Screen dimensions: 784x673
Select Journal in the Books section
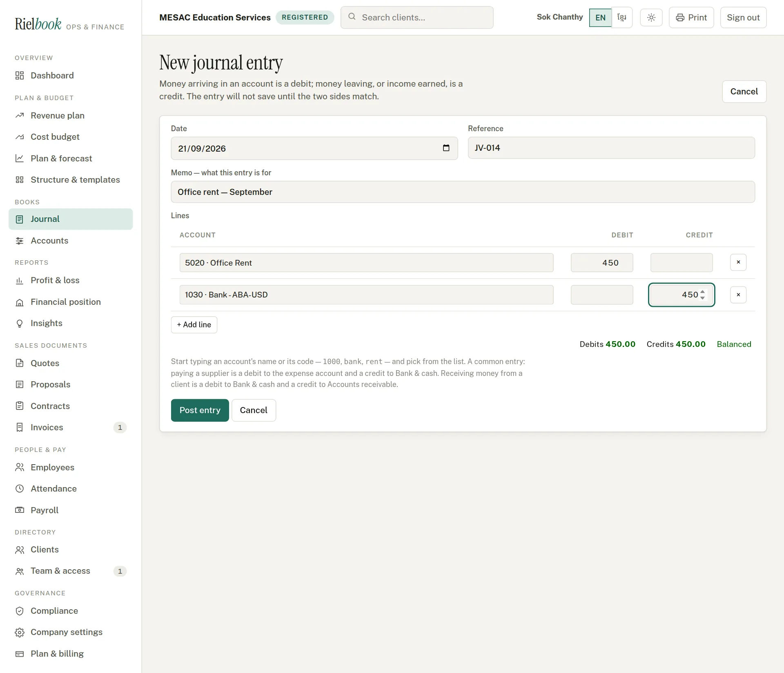(71, 219)
